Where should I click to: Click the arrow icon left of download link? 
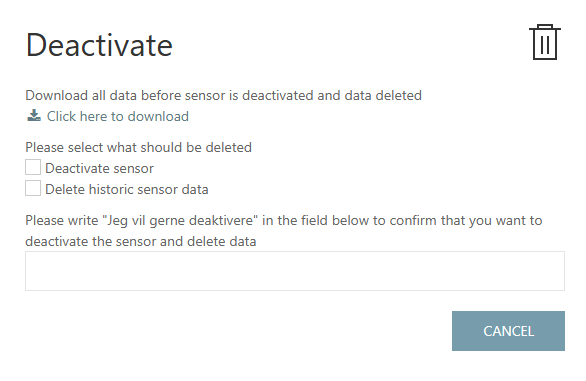[34, 116]
